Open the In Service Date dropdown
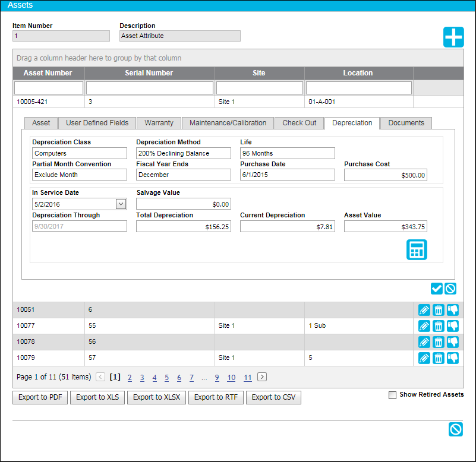 coord(121,204)
